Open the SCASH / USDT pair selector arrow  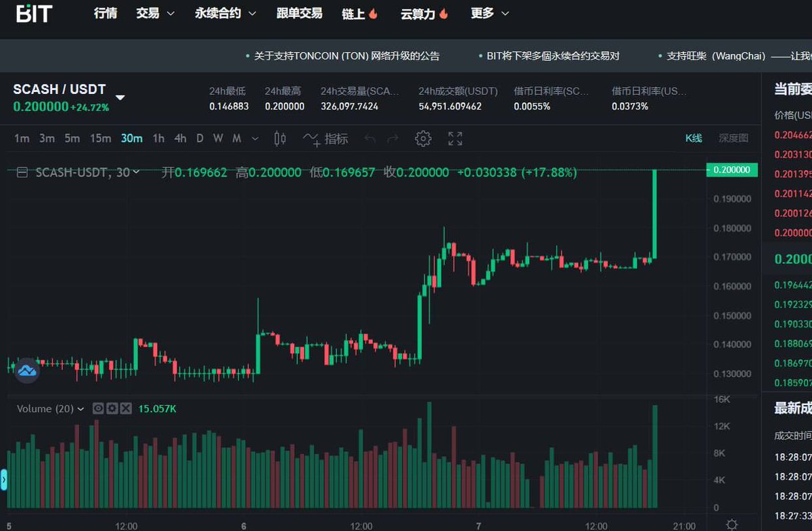coord(120,97)
